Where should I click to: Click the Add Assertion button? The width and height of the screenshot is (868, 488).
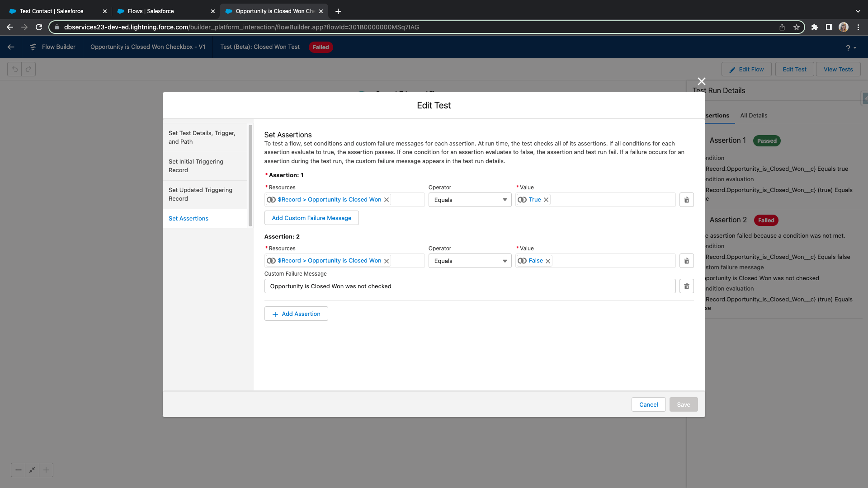[x=296, y=314]
